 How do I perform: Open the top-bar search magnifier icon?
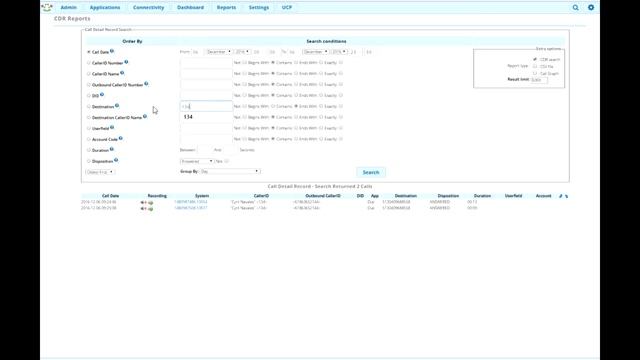(576, 7)
